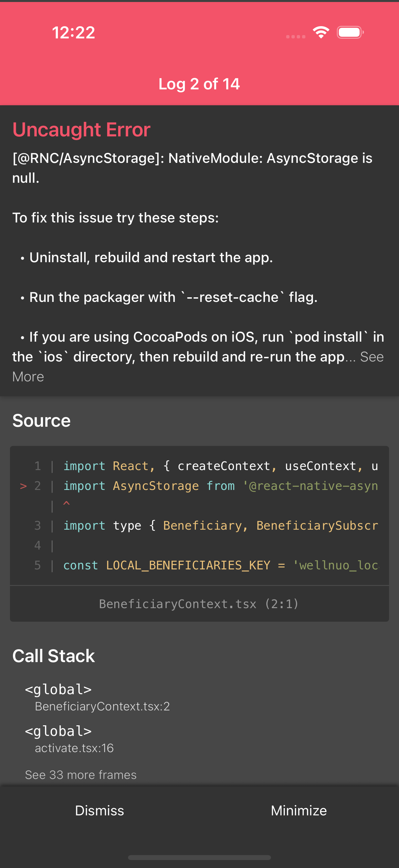Tap the Log 2 of 14 header
The width and height of the screenshot is (399, 868).
tap(199, 84)
